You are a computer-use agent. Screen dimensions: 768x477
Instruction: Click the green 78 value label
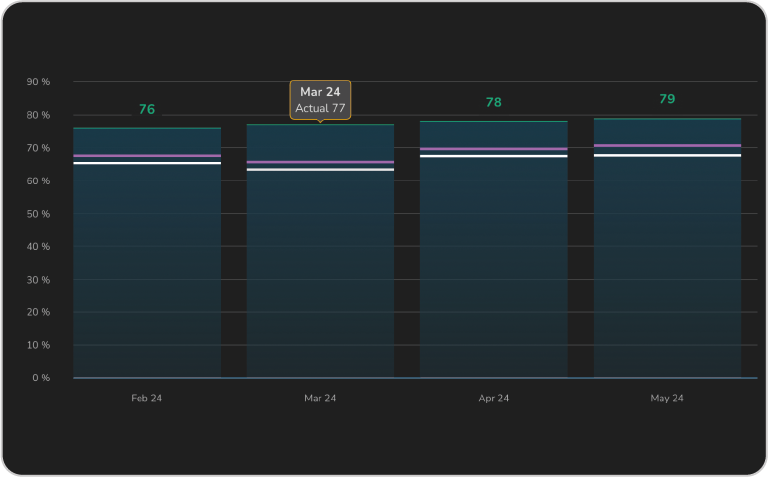tap(493, 102)
